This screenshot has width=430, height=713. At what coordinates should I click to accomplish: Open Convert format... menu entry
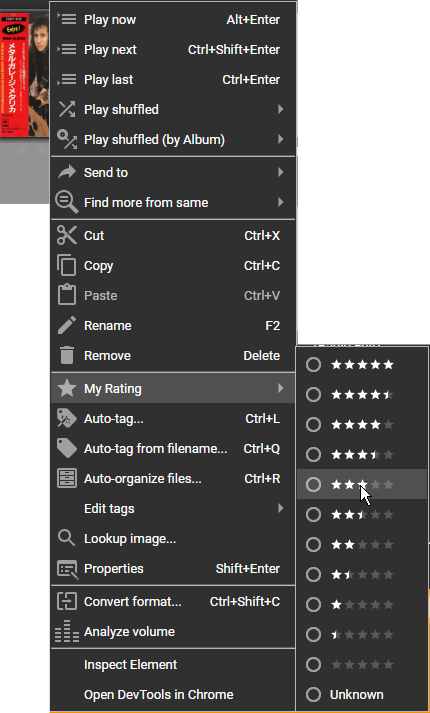(173, 602)
